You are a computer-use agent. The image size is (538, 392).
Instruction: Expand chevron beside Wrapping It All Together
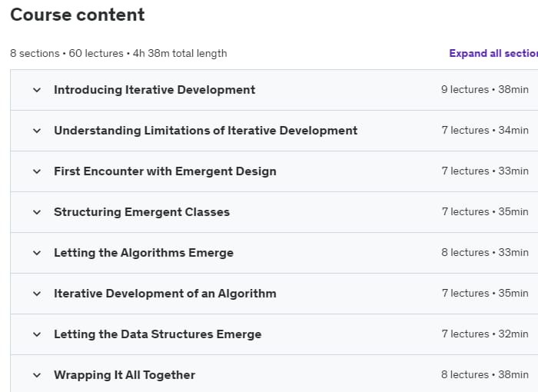(37, 375)
